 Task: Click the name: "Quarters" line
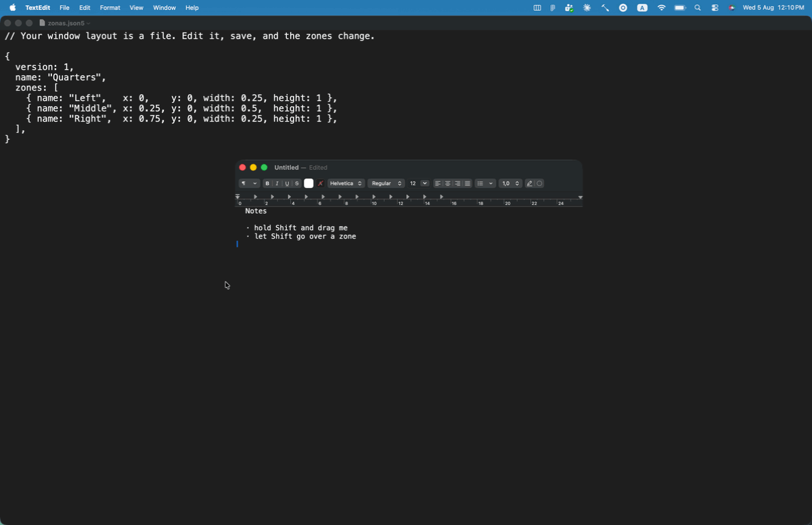(61, 77)
